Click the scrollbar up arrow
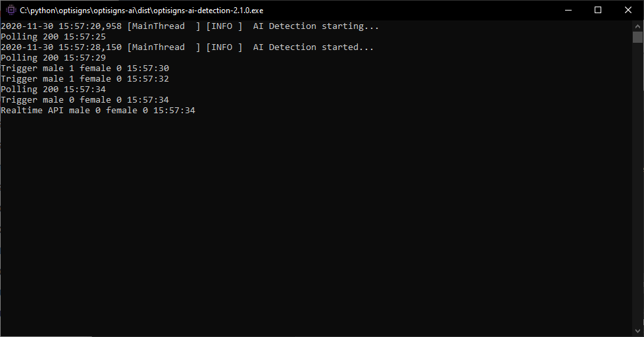Viewport: 644px width, 337px height. click(x=637, y=25)
